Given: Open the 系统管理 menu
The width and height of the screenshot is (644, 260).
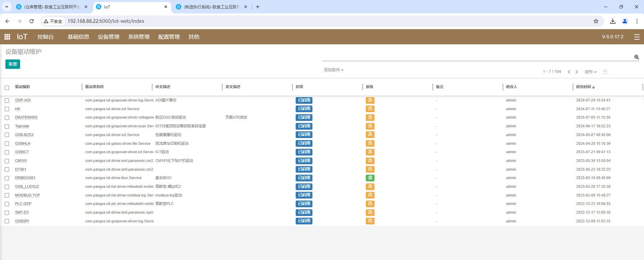Looking at the screenshot, I should pos(139,37).
